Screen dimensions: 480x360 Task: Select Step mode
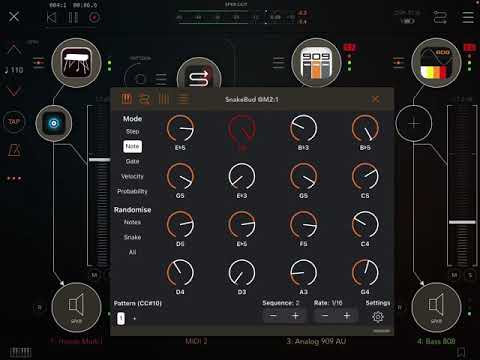(x=132, y=132)
